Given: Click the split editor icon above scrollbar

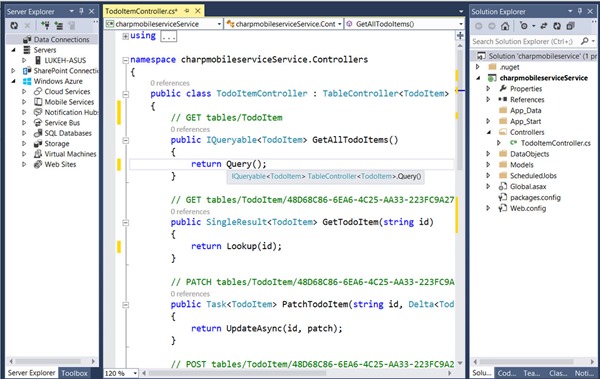Looking at the screenshot, I should tap(460, 36).
